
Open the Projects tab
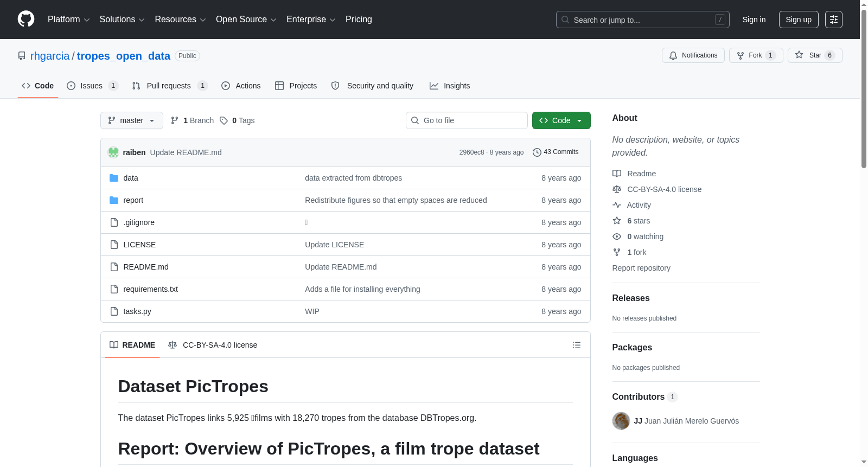point(296,86)
